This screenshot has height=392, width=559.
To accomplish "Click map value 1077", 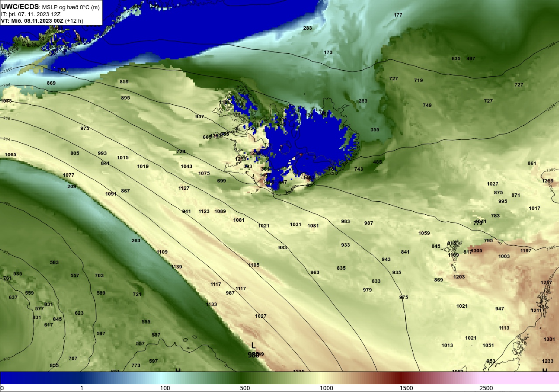I will (x=69, y=175).
